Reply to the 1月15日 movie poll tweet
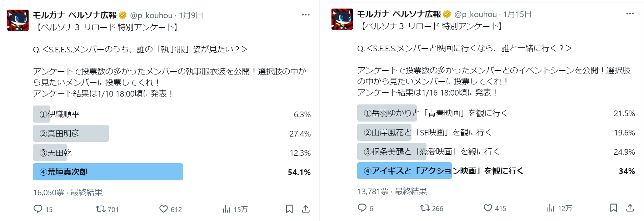The image size is (644, 221). [x=362, y=208]
